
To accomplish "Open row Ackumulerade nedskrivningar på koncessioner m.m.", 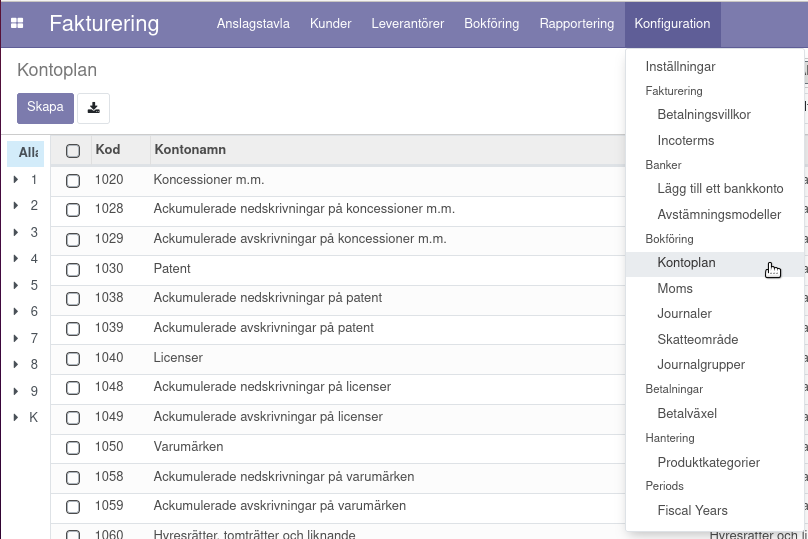I will coord(304,209).
